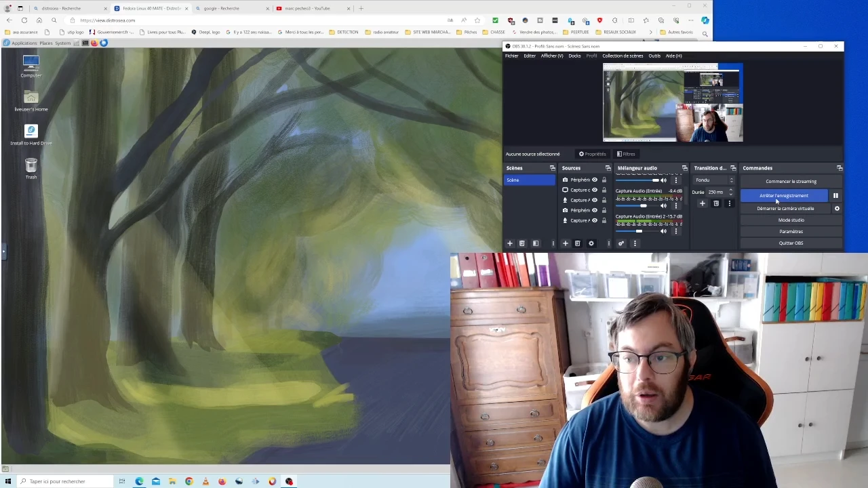Open virtual camera settings gear
The height and width of the screenshot is (488, 868).
837,209
